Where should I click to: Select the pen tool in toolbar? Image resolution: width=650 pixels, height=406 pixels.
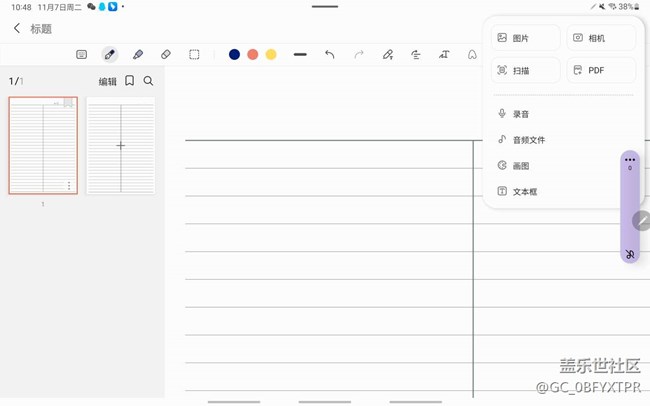coord(110,54)
